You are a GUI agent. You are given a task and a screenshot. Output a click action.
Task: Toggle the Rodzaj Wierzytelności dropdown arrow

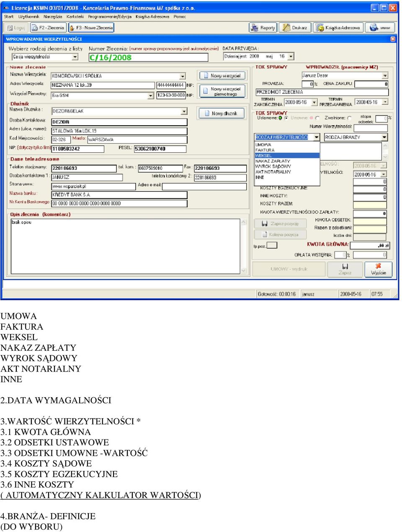317,137
